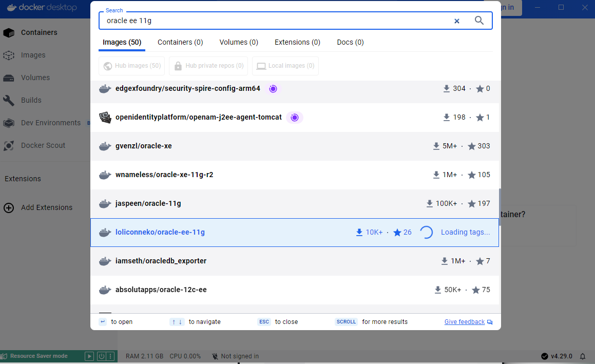Filter by Hub private repos (0)
This screenshot has width=595, height=364.
click(209, 66)
